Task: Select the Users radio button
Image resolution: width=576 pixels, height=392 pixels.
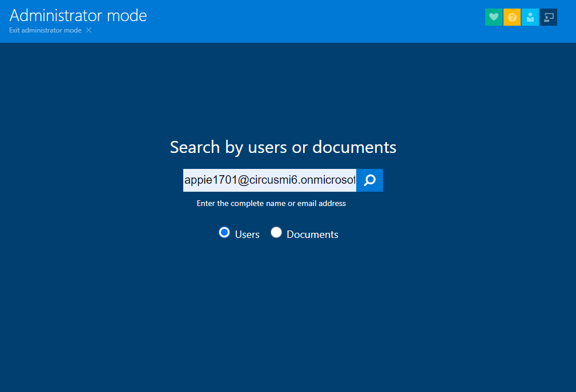Action: (224, 232)
